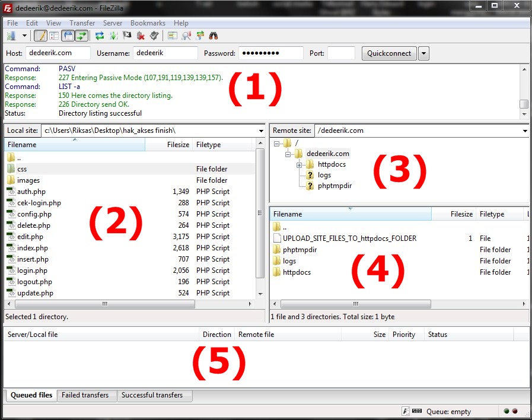Click the remote list horizontal scrollbar
This screenshot has width=532, height=420.
coord(356,304)
